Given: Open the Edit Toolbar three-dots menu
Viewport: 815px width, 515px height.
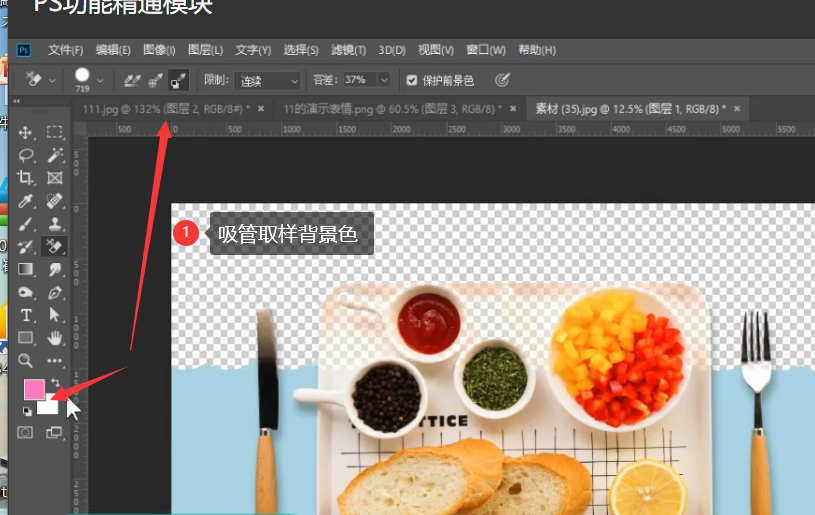Looking at the screenshot, I should (x=55, y=360).
